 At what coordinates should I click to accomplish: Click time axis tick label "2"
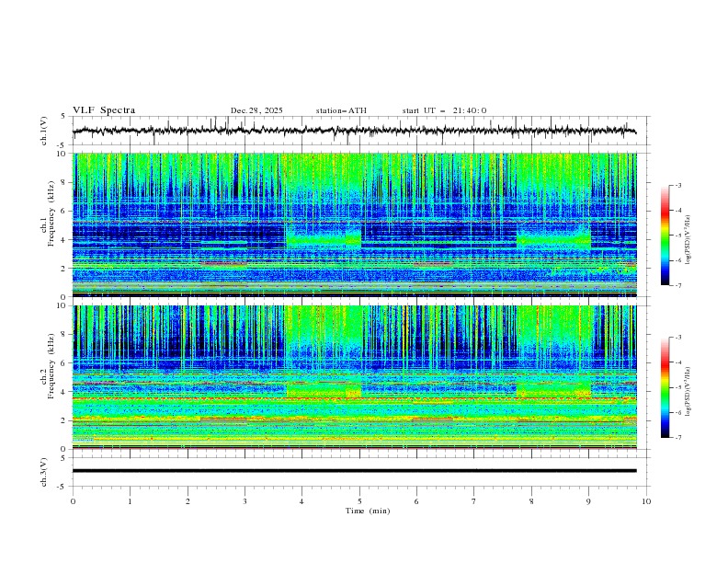[188, 501]
